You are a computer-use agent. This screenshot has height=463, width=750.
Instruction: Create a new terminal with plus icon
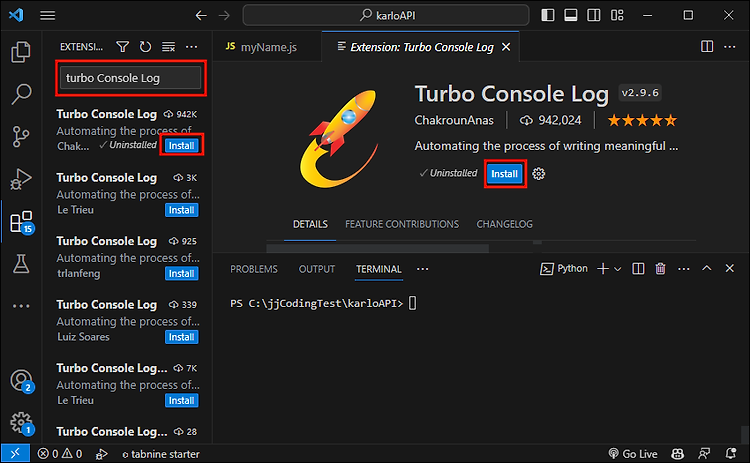pyautogui.click(x=603, y=269)
